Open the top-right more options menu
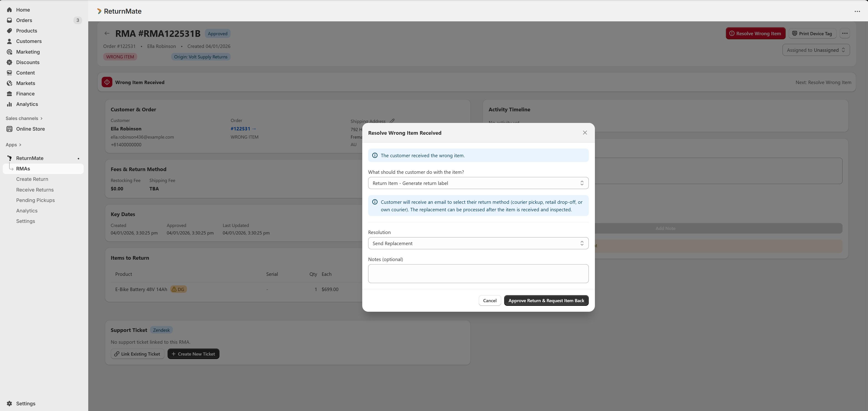Viewport: 868px width, 411px height. coord(857,11)
